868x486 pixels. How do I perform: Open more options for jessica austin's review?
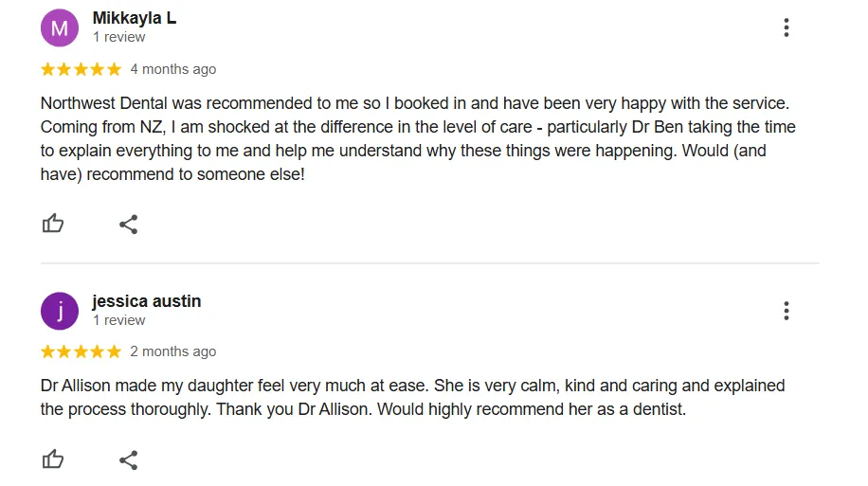click(x=787, y=311)
